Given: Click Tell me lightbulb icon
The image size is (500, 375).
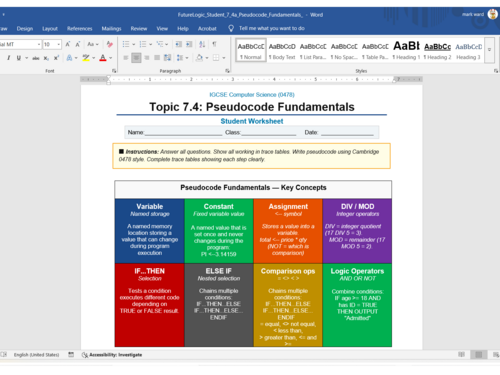Looking at the screenshot, I should click(x=231, y=28).
